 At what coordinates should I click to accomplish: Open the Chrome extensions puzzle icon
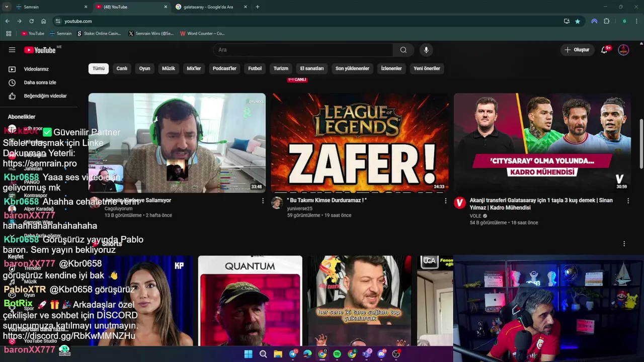(x=606, y=21)
